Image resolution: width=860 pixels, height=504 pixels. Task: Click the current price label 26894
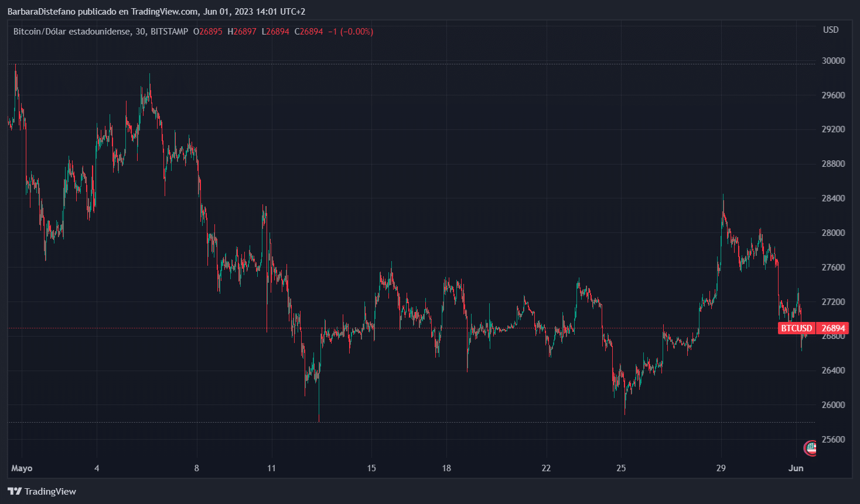tap(833, 328)
